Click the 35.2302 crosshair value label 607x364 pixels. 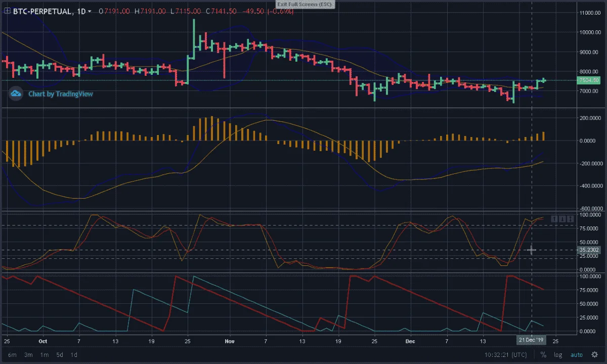tap(588, 250)
